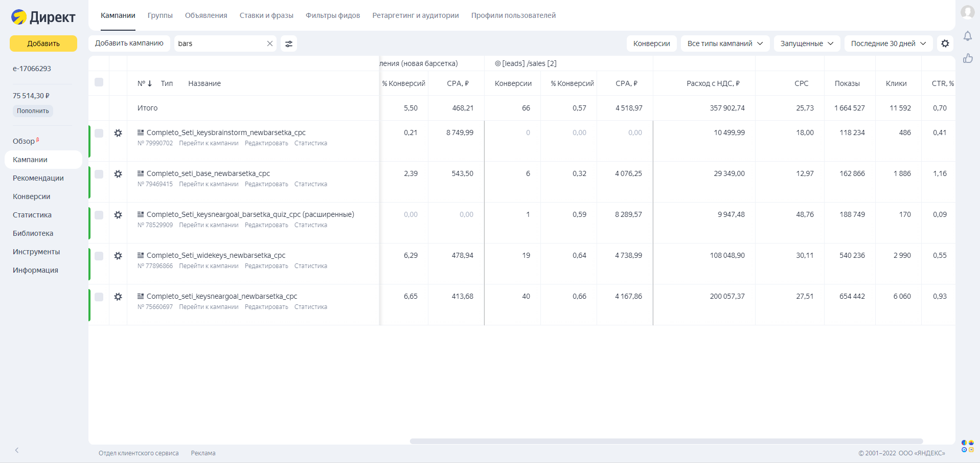Click Пополнить balance button
Viewport: 980px width, 463px height.
point(33,111)
